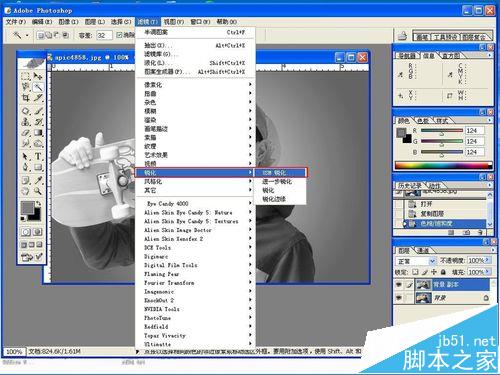The width and height of the screenshot is (500, 375).
Task: Open the History panel flyout menu arrow
Action: [489, 185]
